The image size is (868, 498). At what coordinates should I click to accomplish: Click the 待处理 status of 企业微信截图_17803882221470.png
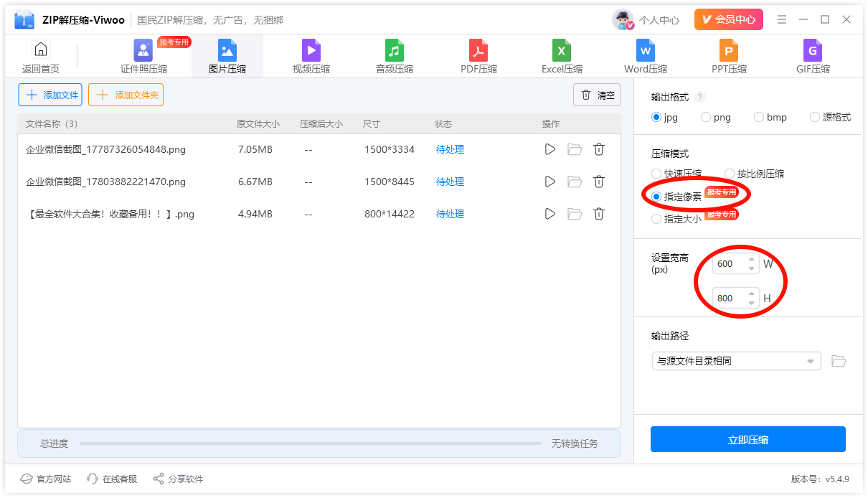pos(450,182)
